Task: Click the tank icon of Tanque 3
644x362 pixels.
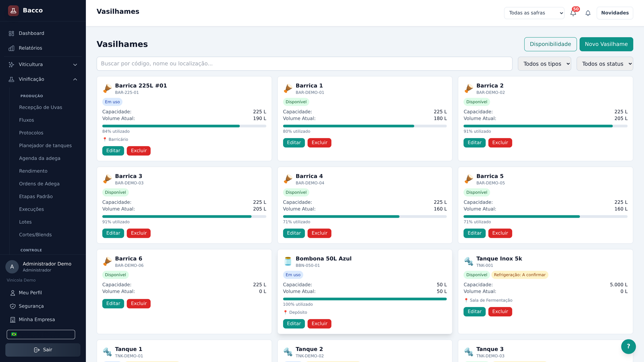Action: point(469,352)
